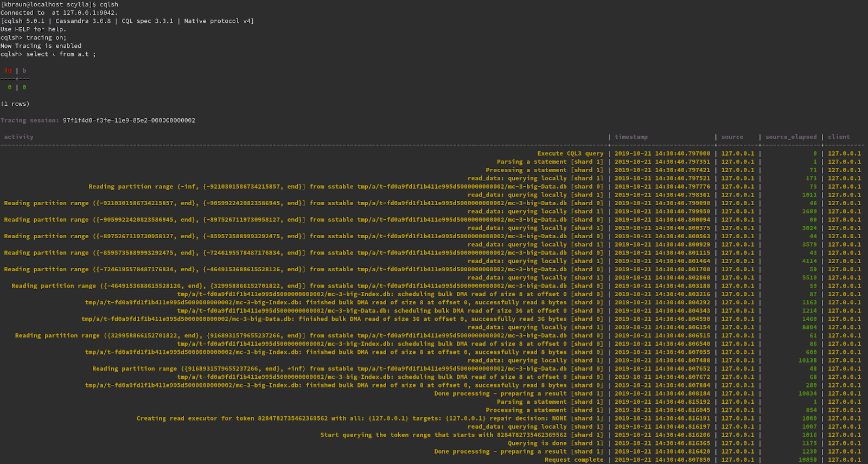Click the "Use HELP for help." line
Screen dimensions: 868x464
click(33, 29)
